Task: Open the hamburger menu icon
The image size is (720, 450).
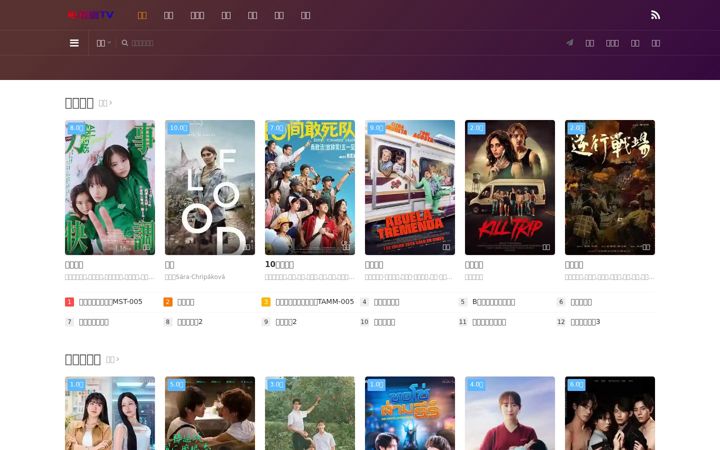Action: pos(74,43)
